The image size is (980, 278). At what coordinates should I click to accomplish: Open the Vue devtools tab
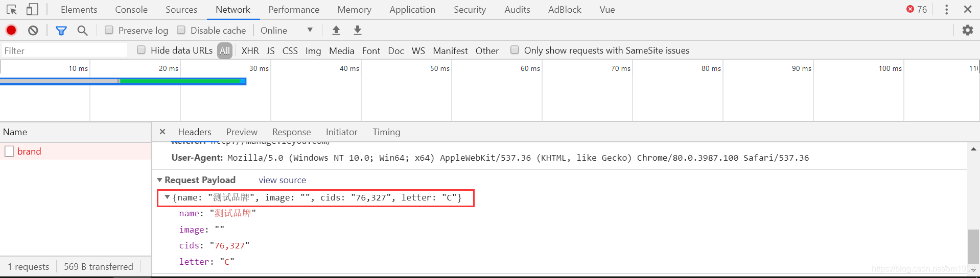coord(607,10)
